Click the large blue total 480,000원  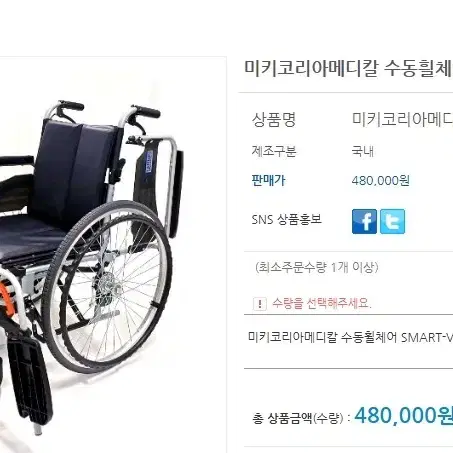(x=404, y=415)
